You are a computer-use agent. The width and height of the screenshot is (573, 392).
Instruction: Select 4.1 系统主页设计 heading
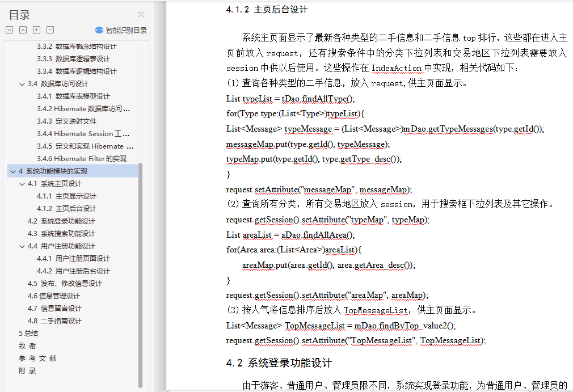coord(55,184)
